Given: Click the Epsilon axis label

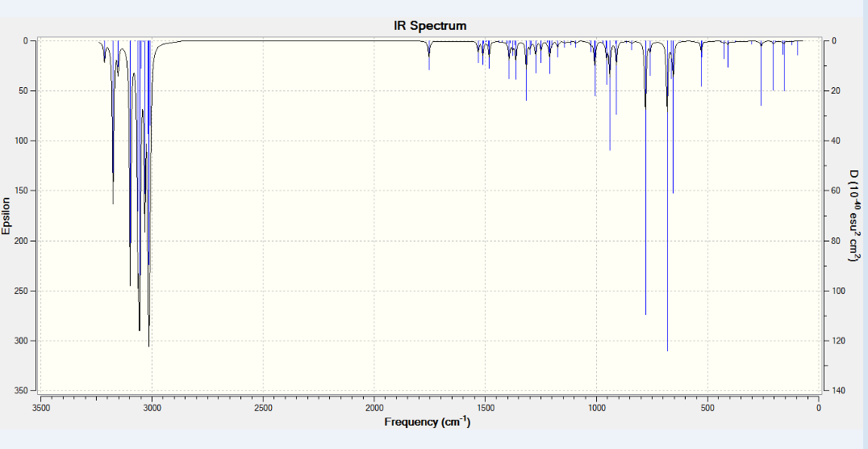Looking at the screenshot, I should pos(6,216).
